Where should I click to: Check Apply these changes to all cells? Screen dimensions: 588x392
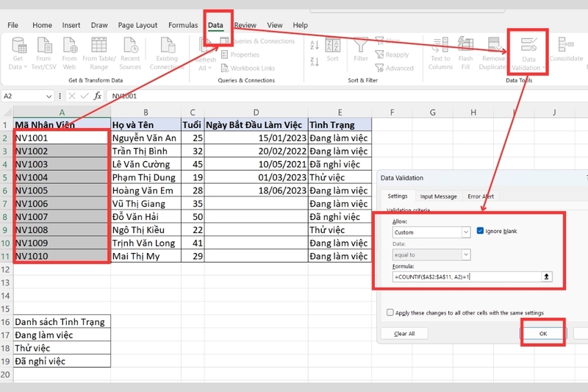[390, 313]
